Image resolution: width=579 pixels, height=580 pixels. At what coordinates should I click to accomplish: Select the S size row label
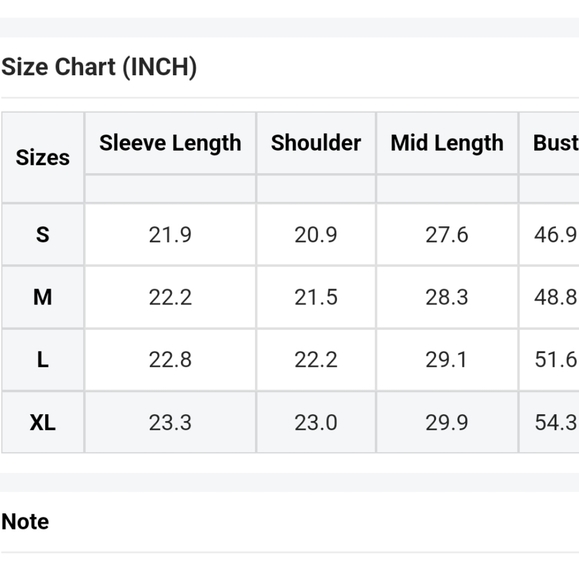(43, 235)
